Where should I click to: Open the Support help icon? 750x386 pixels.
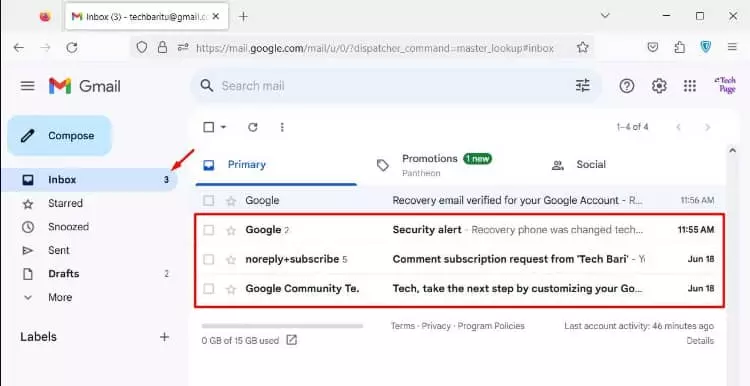coord(627,86)
